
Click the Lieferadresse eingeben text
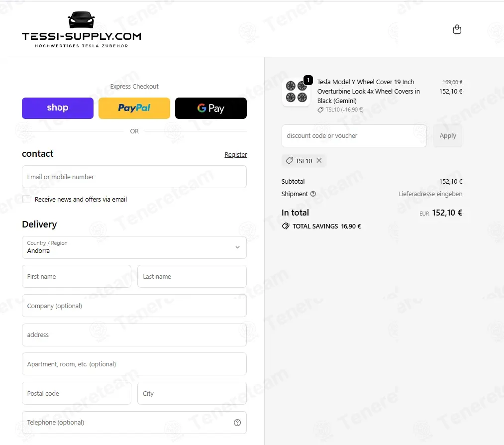point(430,194)
